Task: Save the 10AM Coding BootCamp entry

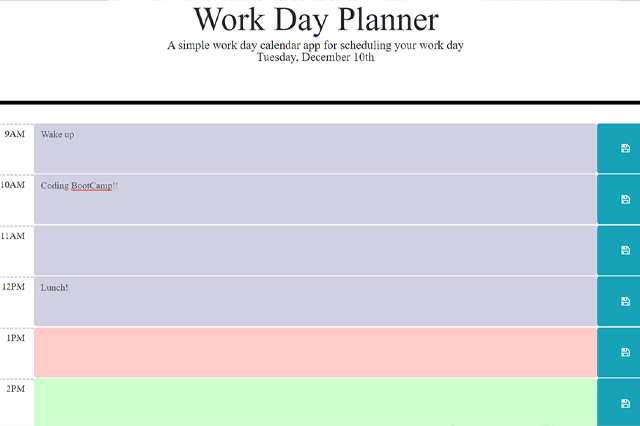Action: 625,199
